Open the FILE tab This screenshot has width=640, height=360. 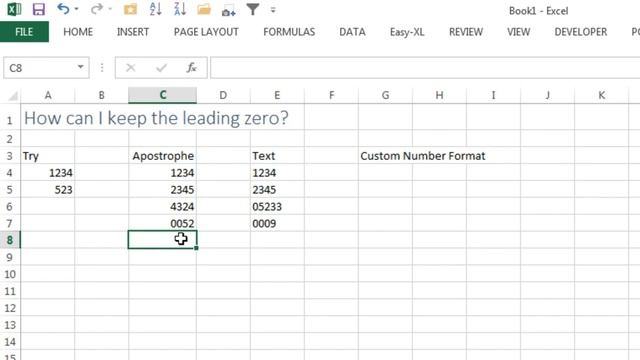pos(24,32)
